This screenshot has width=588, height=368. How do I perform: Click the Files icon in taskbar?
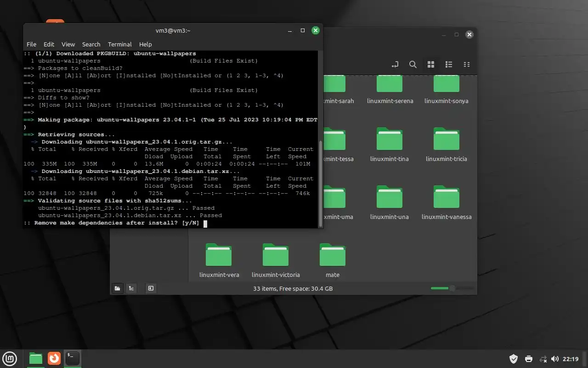[36, 358]
